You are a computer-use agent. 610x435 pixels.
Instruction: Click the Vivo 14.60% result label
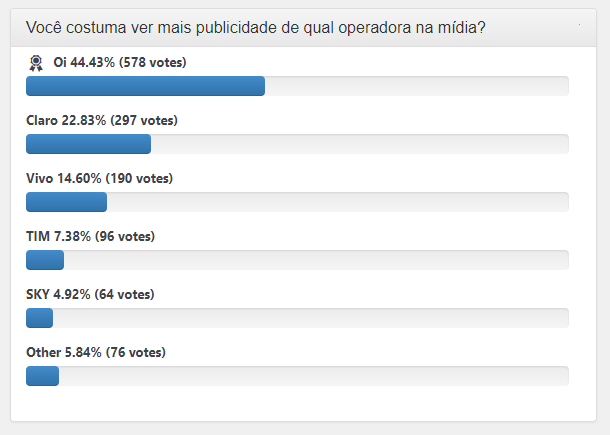[x=99, y=179]
